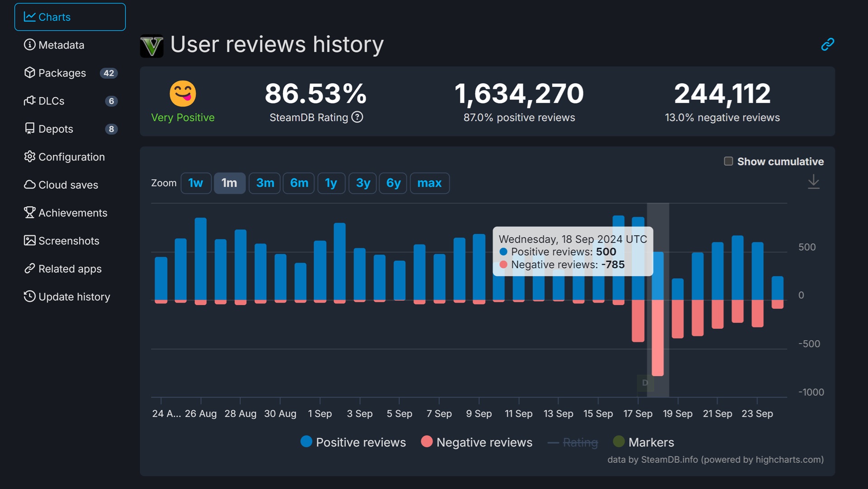This screenshot has width=868, height=489.
Task: View the Achievements page
Action: pyautogui.click(x=73, y=213)
